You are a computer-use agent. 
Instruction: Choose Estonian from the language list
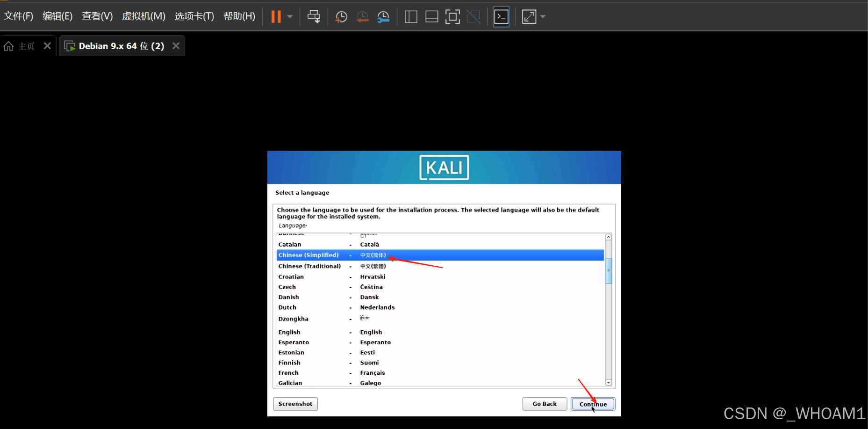[440, 353]
